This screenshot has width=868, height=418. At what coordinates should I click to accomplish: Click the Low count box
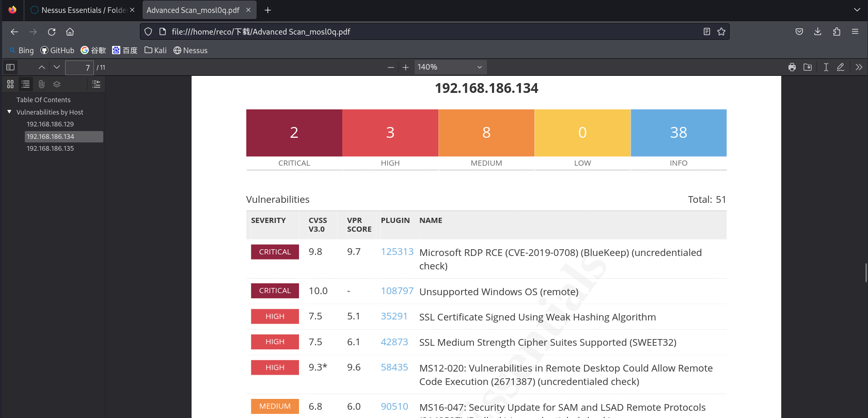pos(582,133)
